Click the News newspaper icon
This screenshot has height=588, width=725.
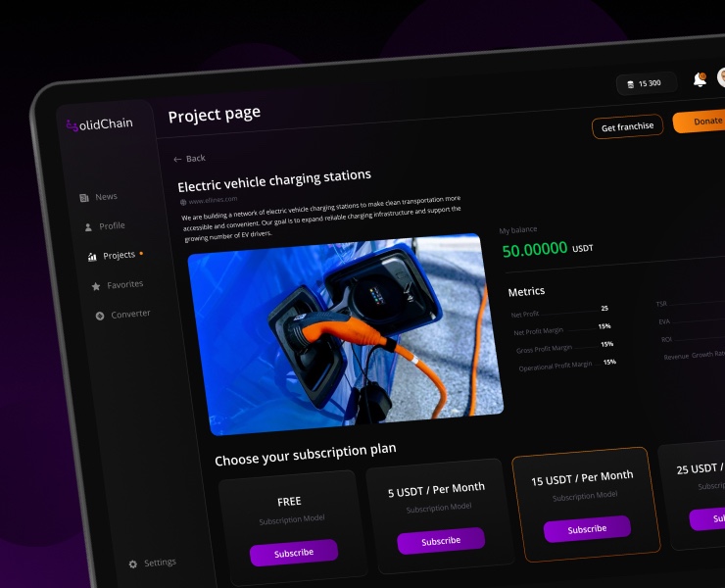(84, 198)
